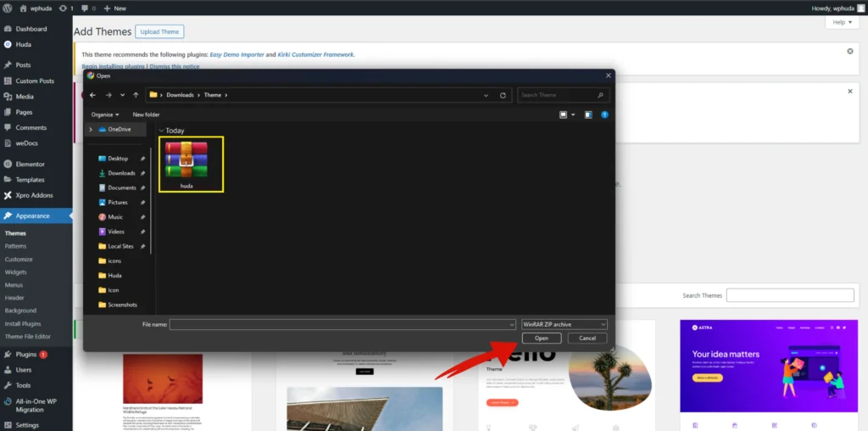Screen dimensions: 868x431
Task: Refresh the Theme folder view
Action: tap(503, 95)
